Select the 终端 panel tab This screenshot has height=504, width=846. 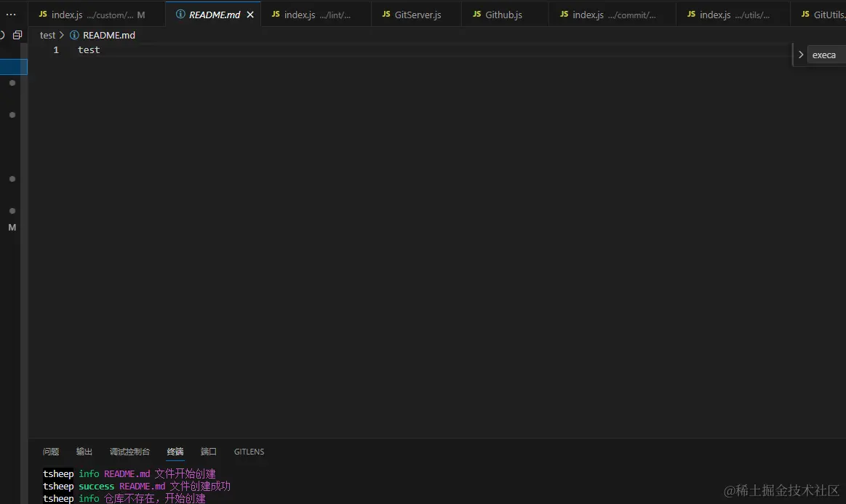175,452
